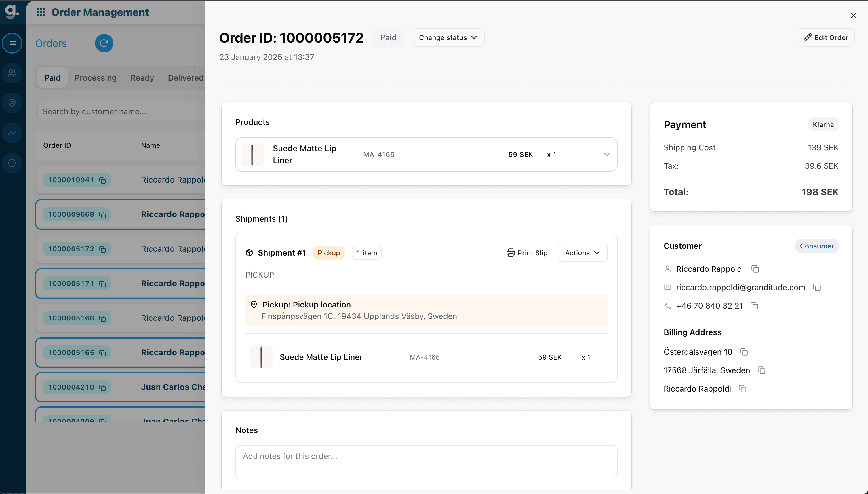Switch to the Ready tab
868x494 pixels.
(x=142, y=78)
